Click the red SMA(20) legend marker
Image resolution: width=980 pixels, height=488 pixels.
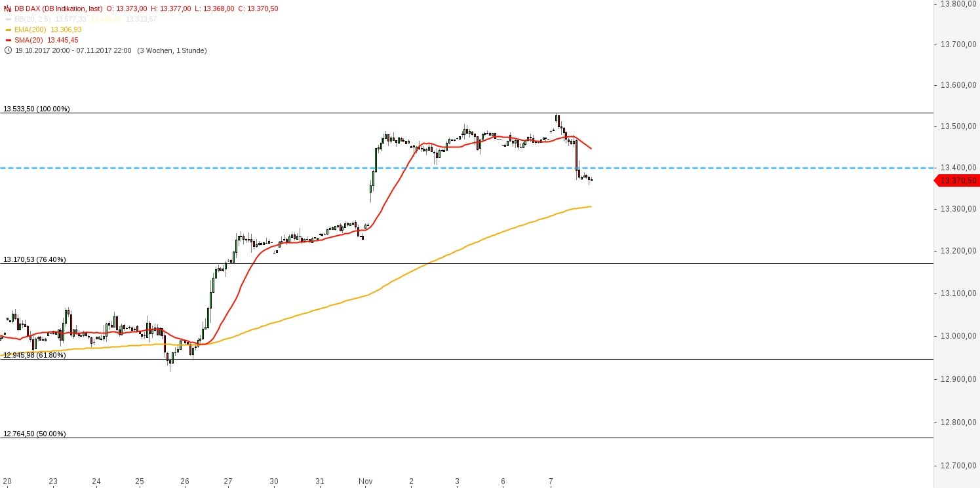(x=8, y=39)
